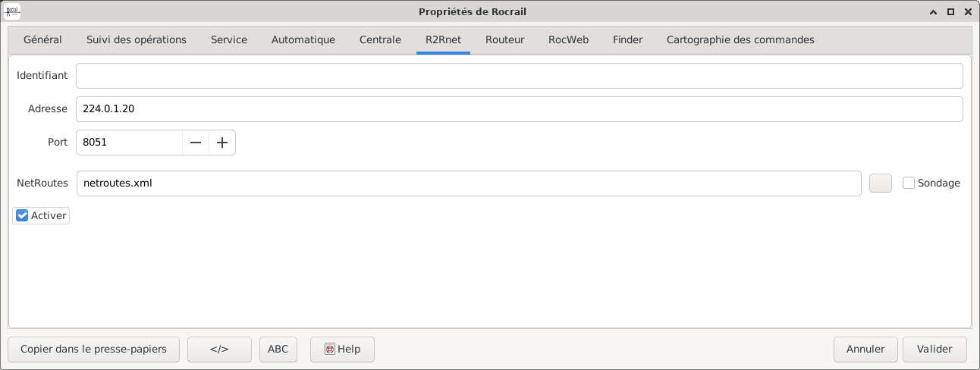Open the Centrale tab
Viewport: 980px width, 370px height.
tap(380, 40)
